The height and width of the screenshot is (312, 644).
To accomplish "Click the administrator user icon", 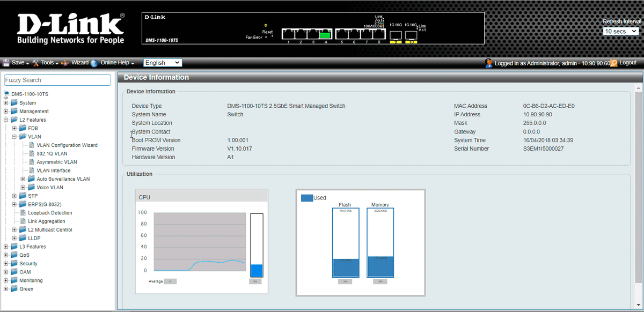I will [x=489, y=63].
